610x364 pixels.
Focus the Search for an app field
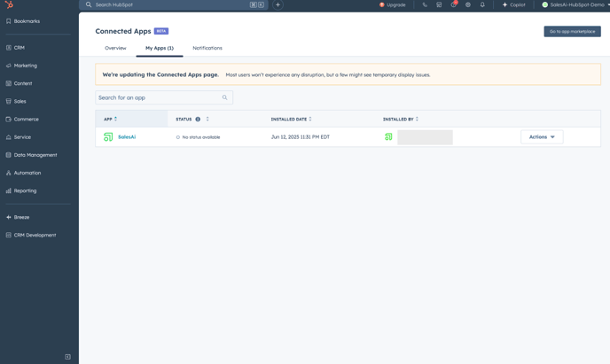click(x=164, y=97)
